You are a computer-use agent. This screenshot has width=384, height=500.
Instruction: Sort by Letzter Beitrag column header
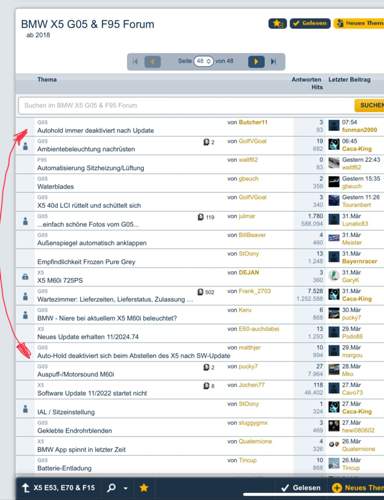click(x=349, y=79)
